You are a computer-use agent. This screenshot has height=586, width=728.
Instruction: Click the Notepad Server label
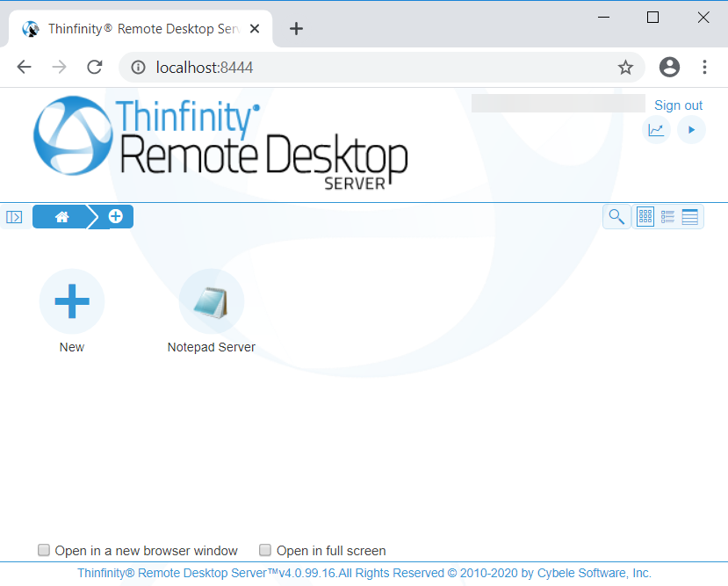click(212, 347)
